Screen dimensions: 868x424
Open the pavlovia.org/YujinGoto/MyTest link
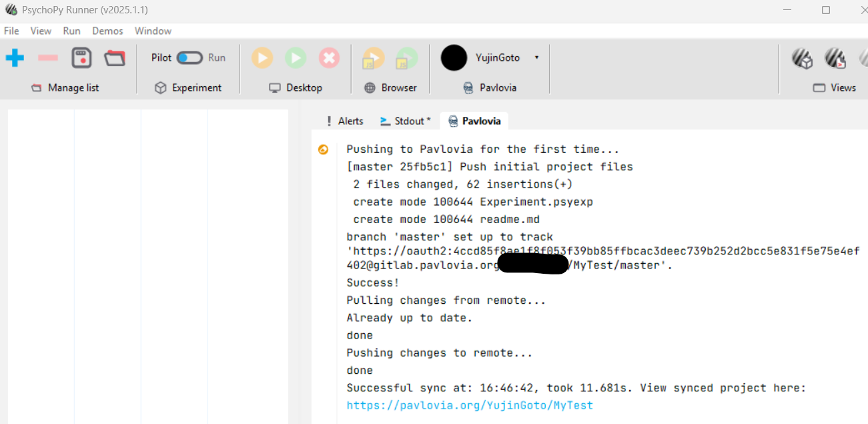tap(469, 405)
